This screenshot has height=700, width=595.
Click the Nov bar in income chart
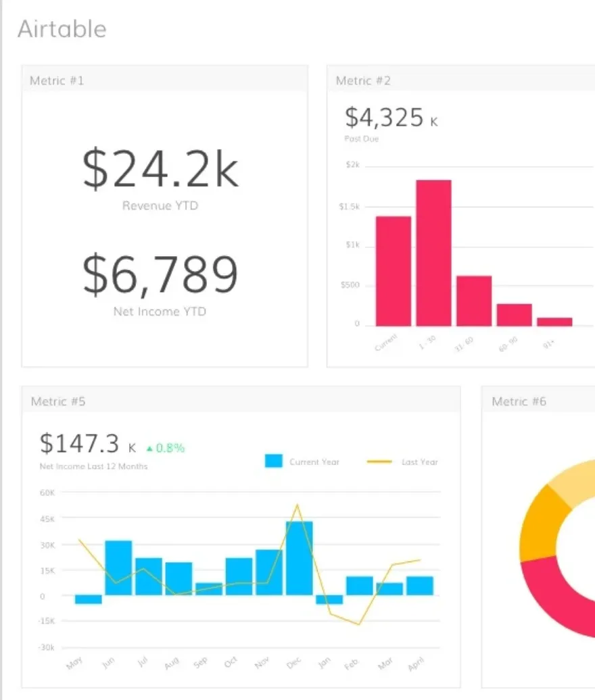coord(269,572)
